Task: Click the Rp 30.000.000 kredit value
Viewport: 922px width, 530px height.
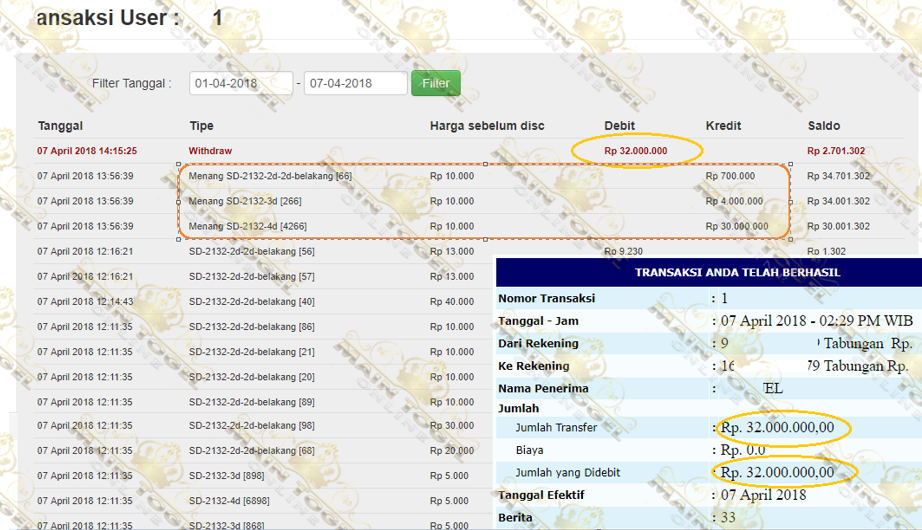Action: pos(737,226)
